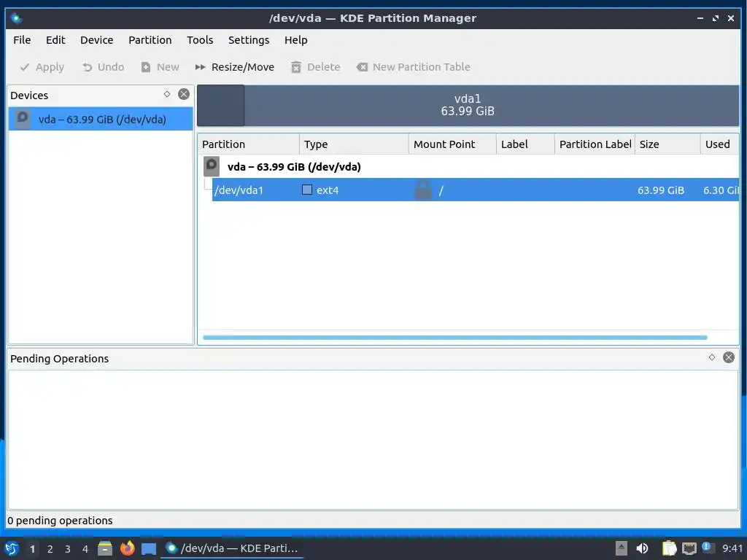Sort by the Partition column header
Viewport: 747px width, 560px height.
[x=248, y=144]
